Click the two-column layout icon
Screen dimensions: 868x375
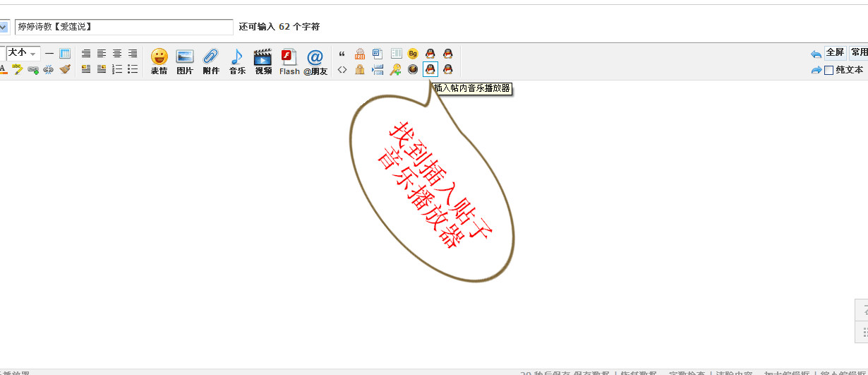click(396, 54)
